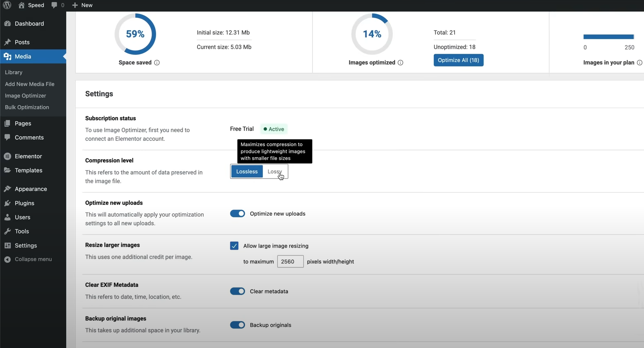Click the Images optimized info icon
This screenshot has height=348, width=644.
pos(400,63)
